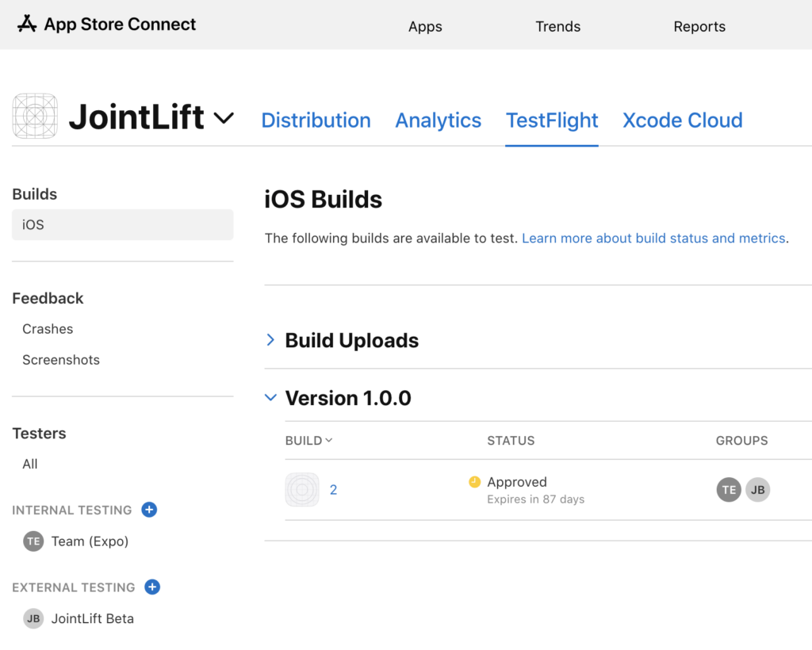Expand the Build Uploads section
The height and width of the screenshot is (650, 812).
coord(270,340)
